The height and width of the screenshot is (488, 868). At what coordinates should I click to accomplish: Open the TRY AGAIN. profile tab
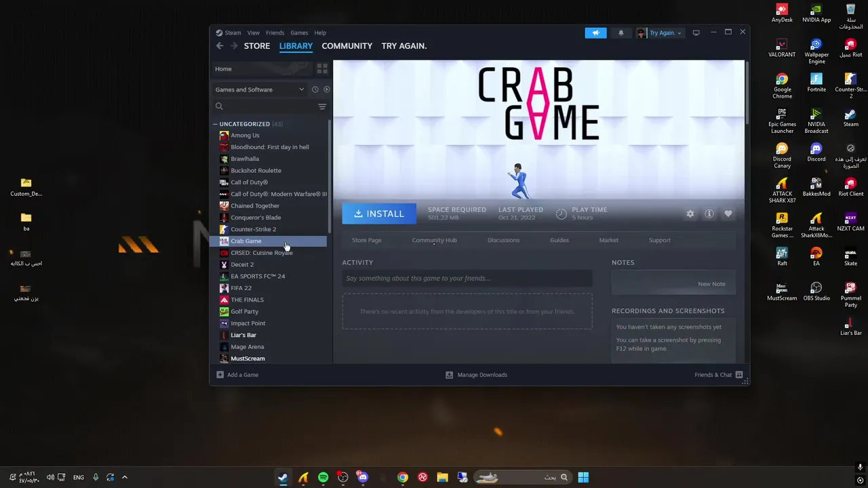(404, 46)
